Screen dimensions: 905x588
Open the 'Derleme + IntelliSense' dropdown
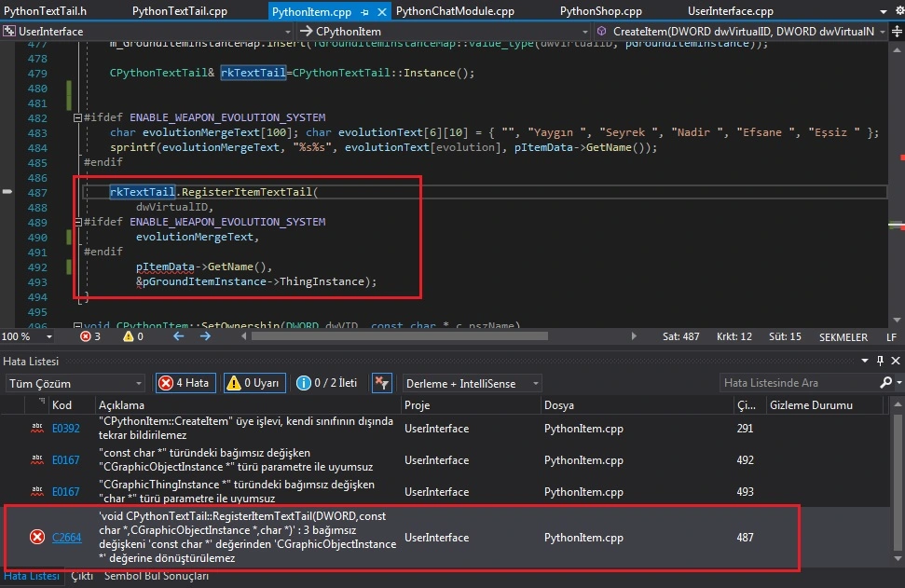pos(472,383)
